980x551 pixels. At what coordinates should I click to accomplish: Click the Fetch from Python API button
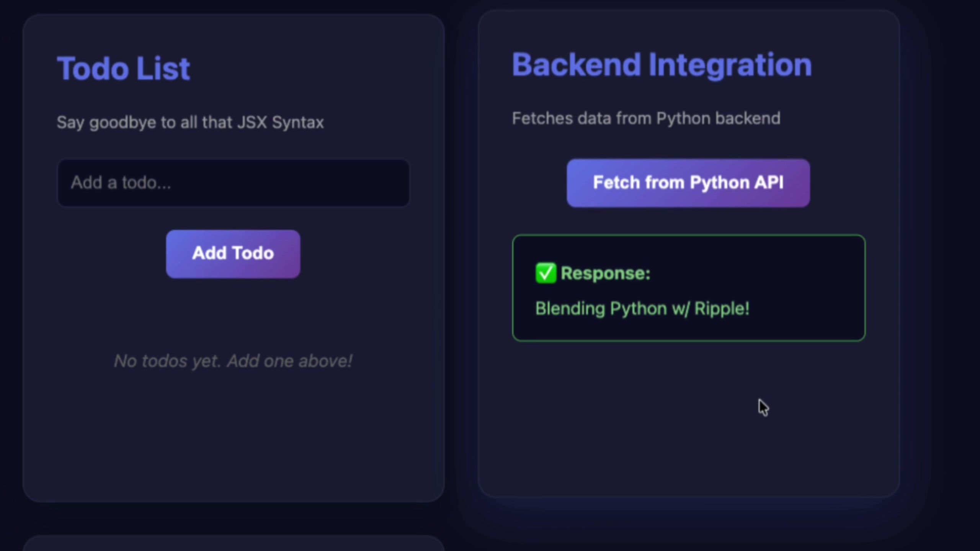(688, 183)
